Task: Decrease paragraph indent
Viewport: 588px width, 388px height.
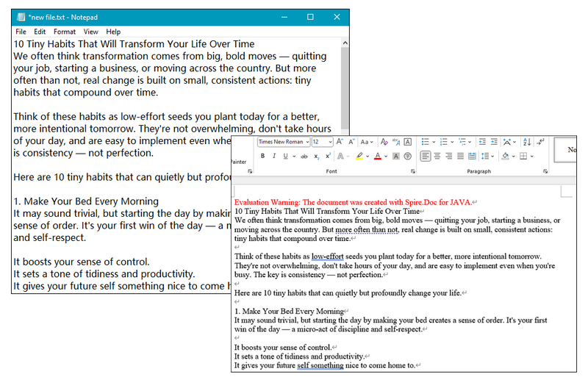Action: pos(482,142)
